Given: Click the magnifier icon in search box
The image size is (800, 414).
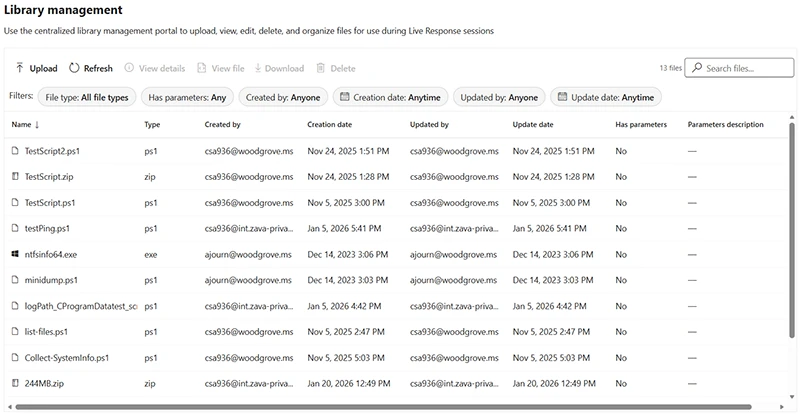Looking at the screenshot, I should tap(698, 68).
